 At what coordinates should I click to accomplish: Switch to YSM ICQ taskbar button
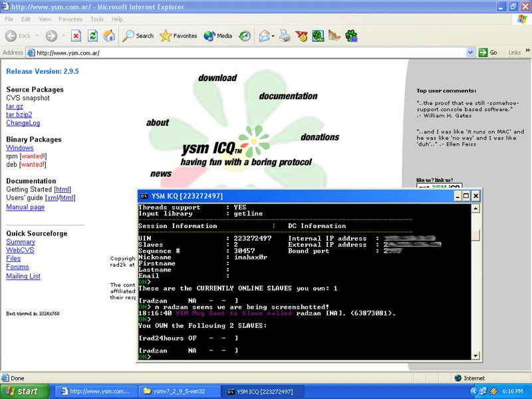pos(262,392)
